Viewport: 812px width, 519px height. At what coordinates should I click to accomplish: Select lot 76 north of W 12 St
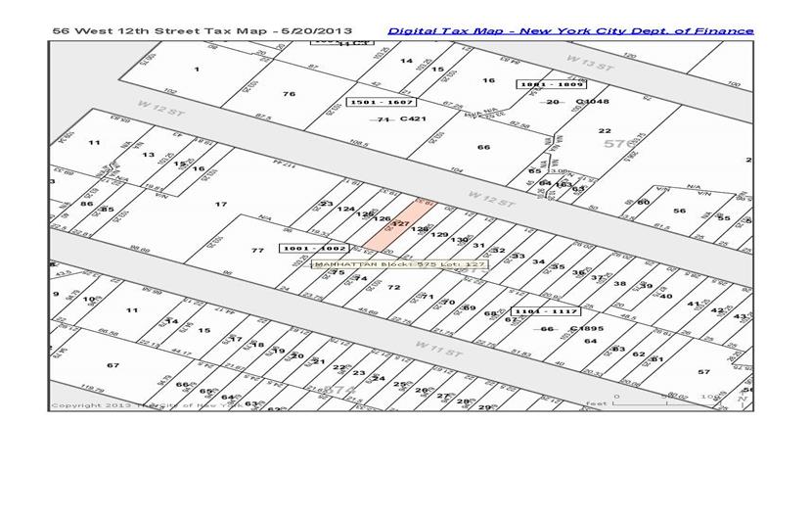coord(289,94)
